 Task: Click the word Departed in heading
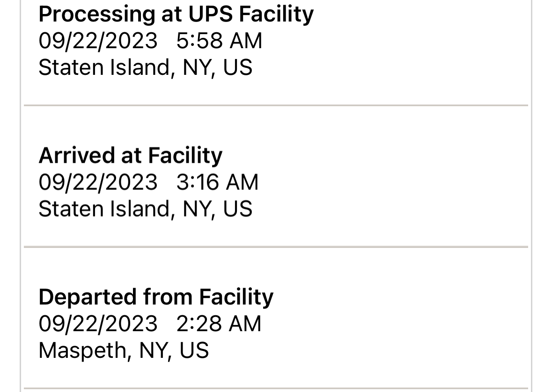pyautogui.click(x=88, y=298)
